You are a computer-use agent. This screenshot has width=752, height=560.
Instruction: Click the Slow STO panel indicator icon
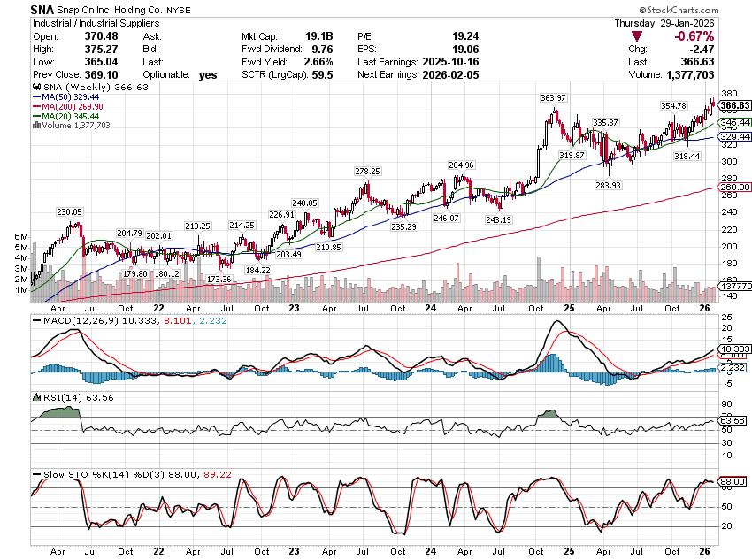35,476
